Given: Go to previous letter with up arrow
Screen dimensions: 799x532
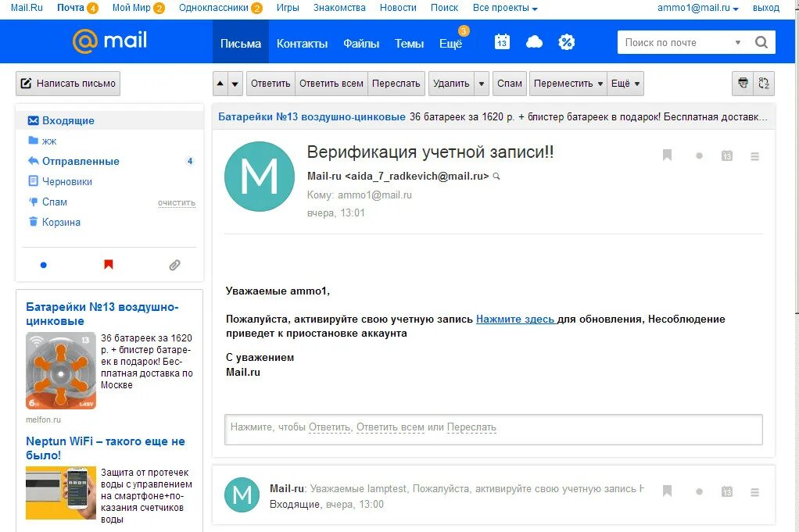Looking at the screenshot, I should point(220,84).
